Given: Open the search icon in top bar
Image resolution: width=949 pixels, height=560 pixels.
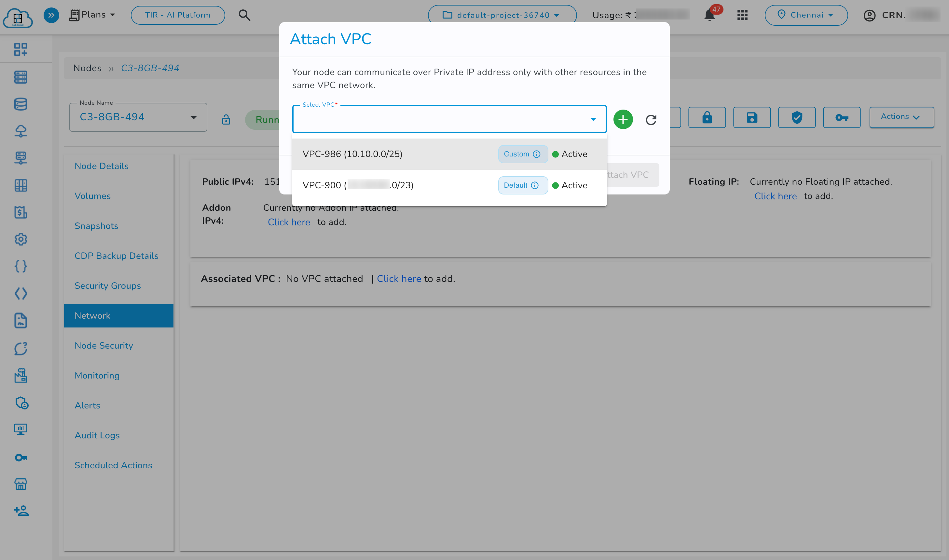Looking at the screenshot, I should tap(244, 15).
